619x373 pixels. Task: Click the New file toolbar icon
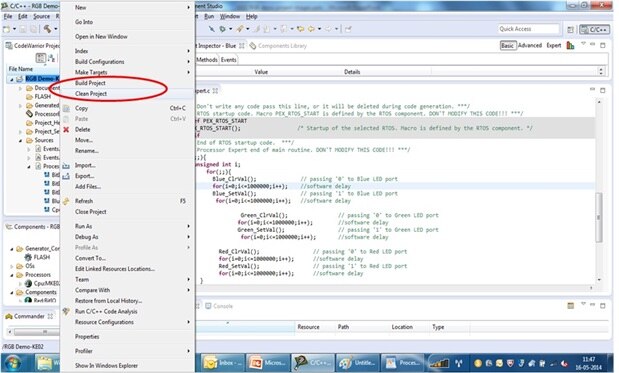[x=6, y=29]
